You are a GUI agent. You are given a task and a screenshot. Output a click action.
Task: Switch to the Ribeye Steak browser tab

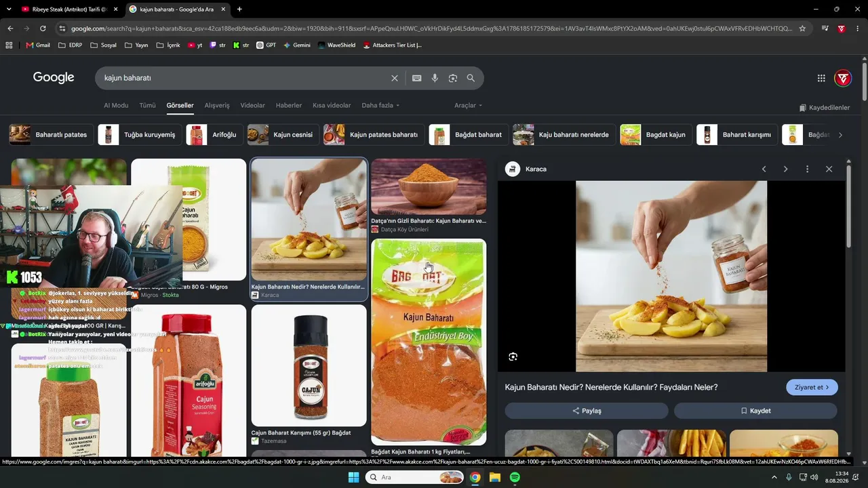tap(68, 9)
